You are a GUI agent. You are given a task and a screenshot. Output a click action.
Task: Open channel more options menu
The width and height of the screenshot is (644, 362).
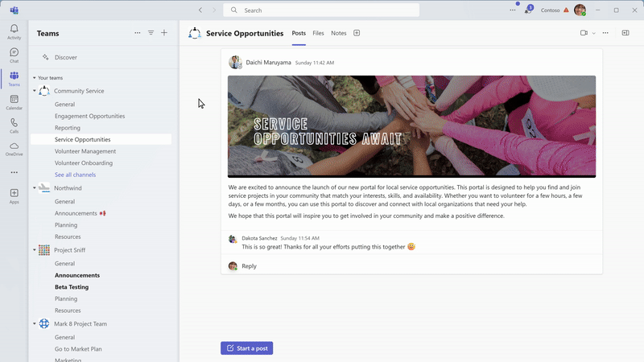click(x=605, y=33)
